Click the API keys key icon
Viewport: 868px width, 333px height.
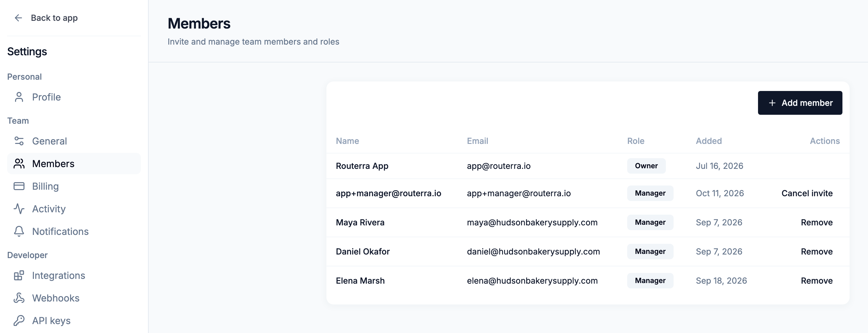tap(19, 321)
